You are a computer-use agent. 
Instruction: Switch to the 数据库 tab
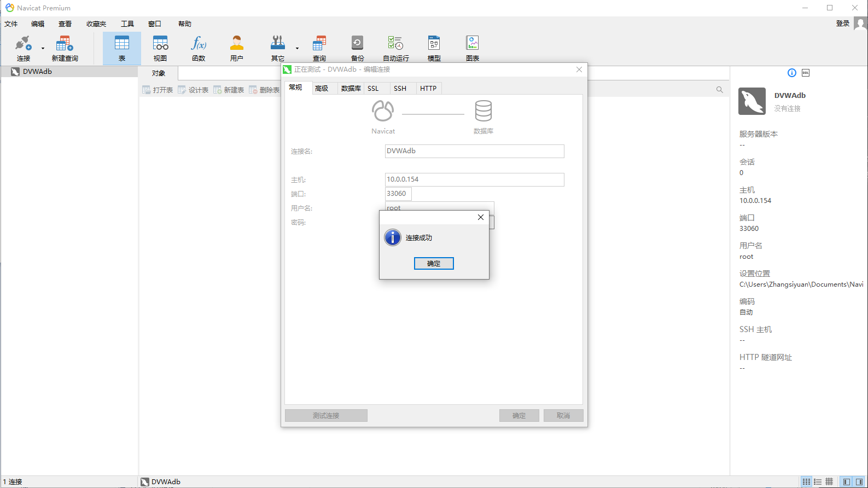point(351,89)
